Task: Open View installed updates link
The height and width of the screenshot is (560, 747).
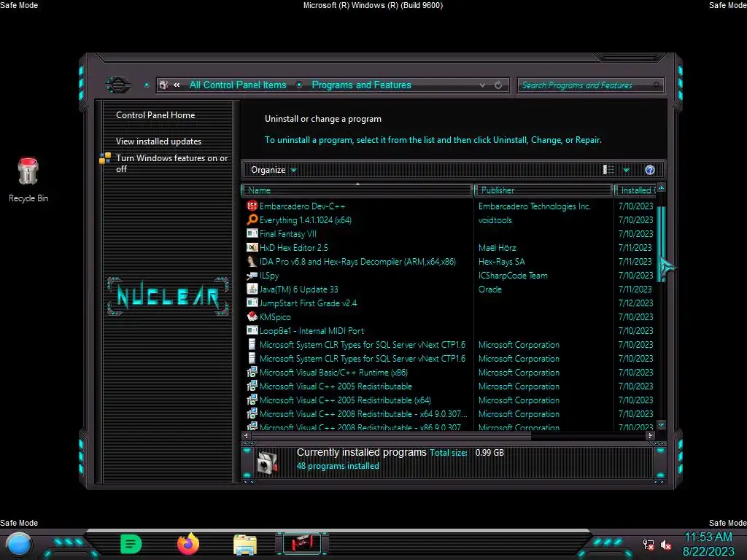Action: pyautogui.click(x=158, y=141)
